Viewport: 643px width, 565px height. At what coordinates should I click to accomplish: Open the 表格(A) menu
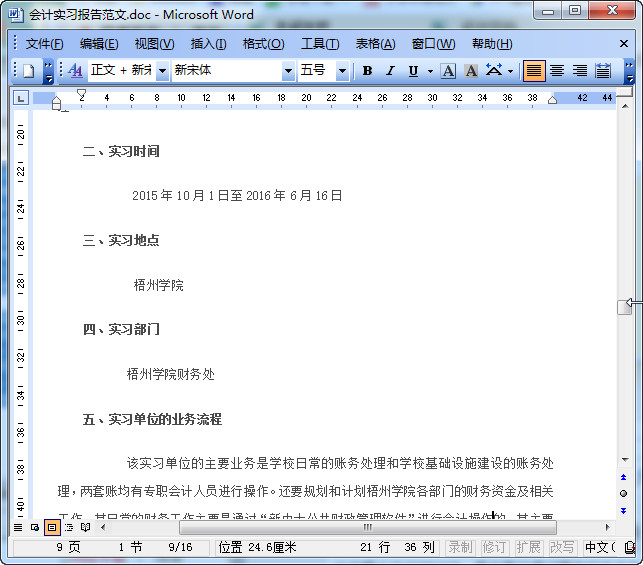tap(375, 44)
